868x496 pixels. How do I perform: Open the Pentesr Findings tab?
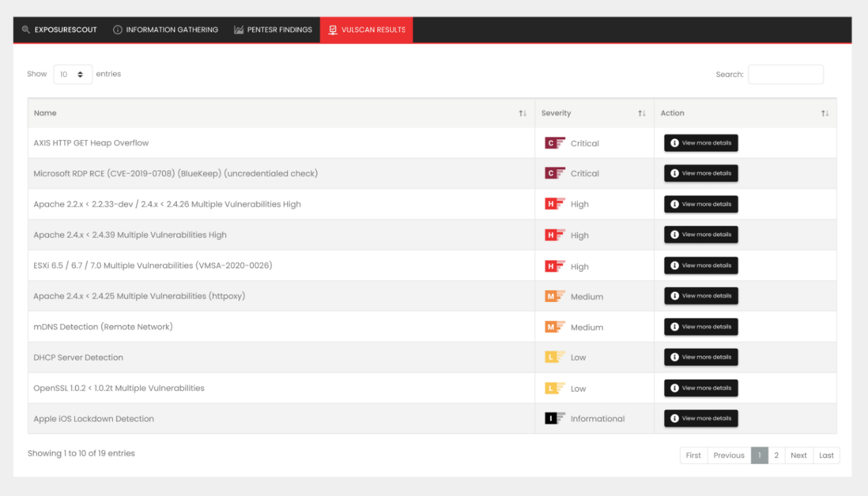tap(273, 30)
